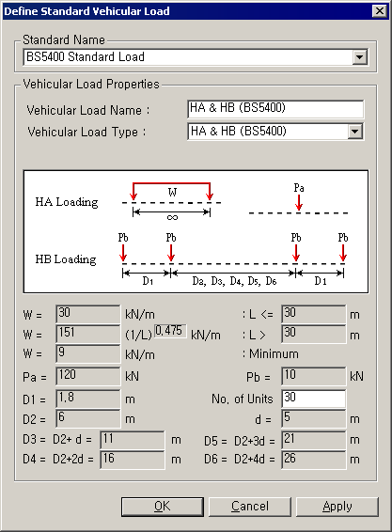This screenshot has width=392, height=532.
Task: Click the Pa value field showing 120
Action: click(88, 376)
